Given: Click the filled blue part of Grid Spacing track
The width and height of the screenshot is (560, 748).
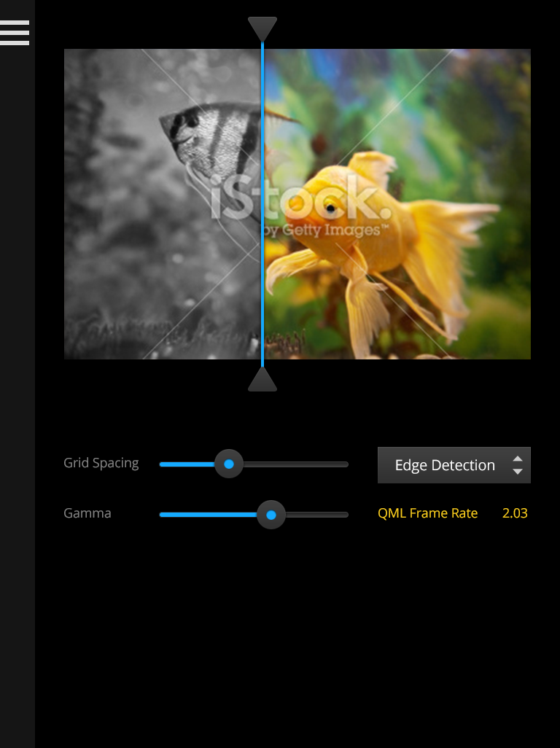Looking at the screenshot, I should pos(187,464).
